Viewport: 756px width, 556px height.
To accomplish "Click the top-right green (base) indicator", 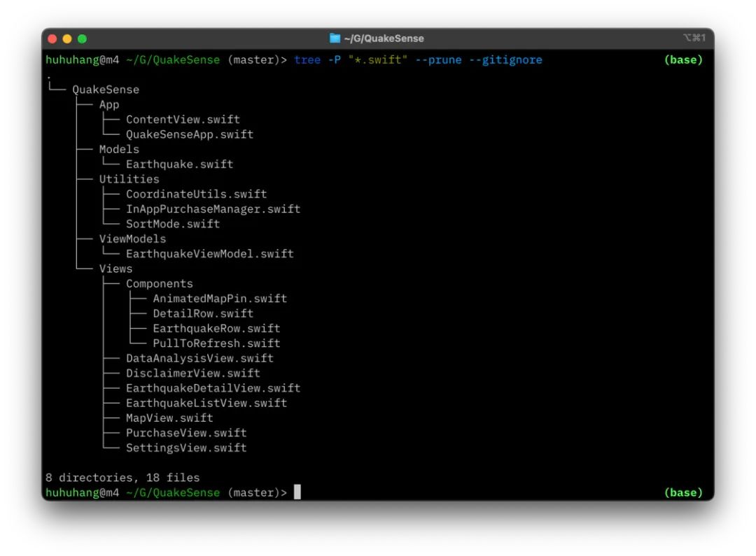I will click(682, 60).
